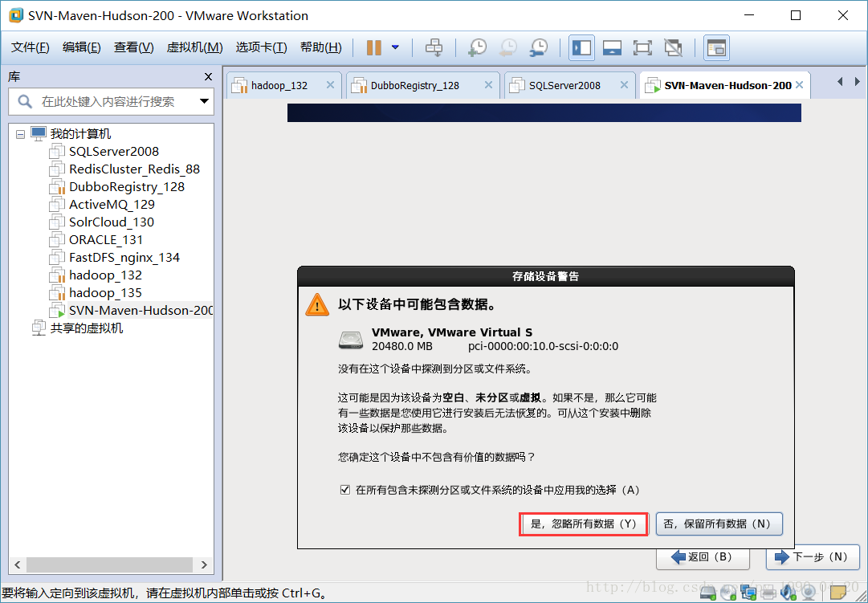868x603 pixels.
Task: Open the library search dropdown arrow
Action: pos(204,101)
